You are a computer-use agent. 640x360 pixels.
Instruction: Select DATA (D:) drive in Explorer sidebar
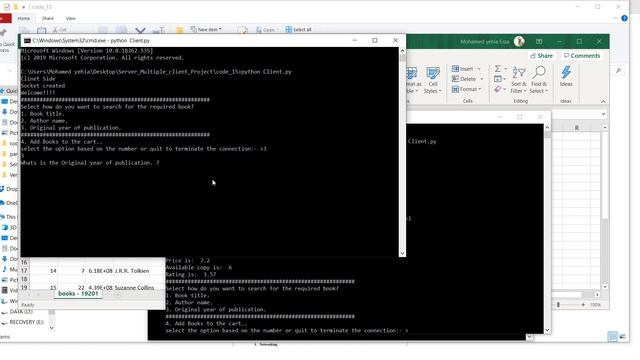point(21,311)
